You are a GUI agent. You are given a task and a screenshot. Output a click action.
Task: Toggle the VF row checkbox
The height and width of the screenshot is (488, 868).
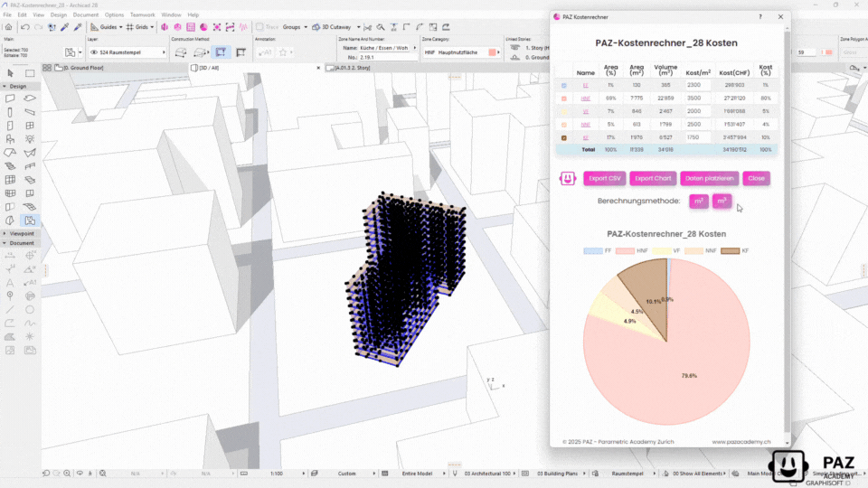tap(564, 111)
